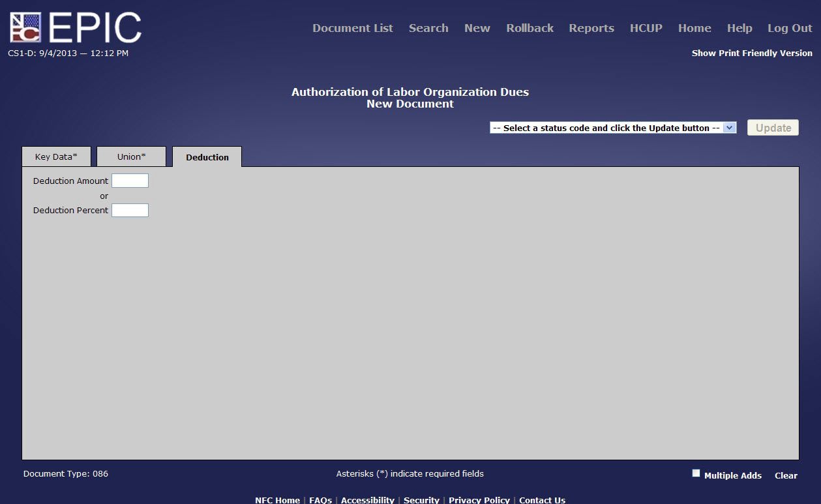821x504 pixels.
Task: Enable the Multiple Adds checkbox
Action: [696, 472]
